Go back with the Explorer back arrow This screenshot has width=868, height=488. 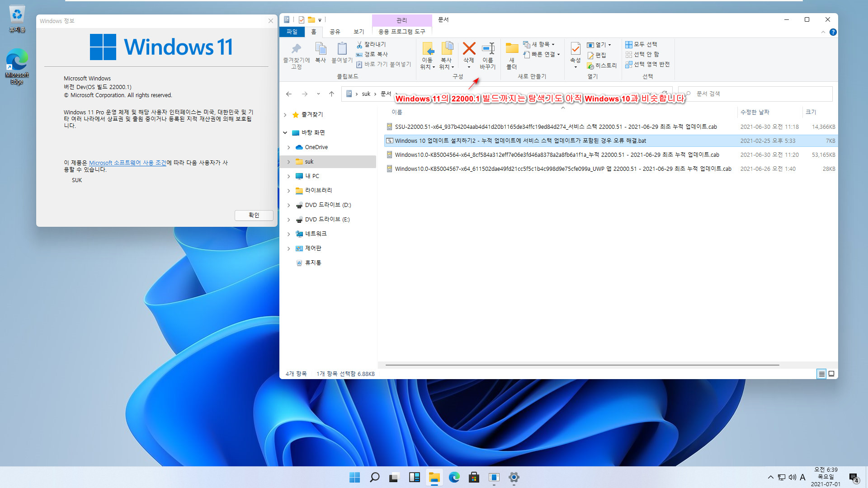[289, 94]
